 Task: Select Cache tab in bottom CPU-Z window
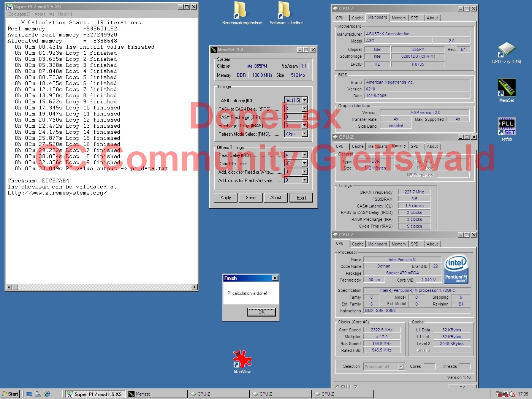(358, 244)
